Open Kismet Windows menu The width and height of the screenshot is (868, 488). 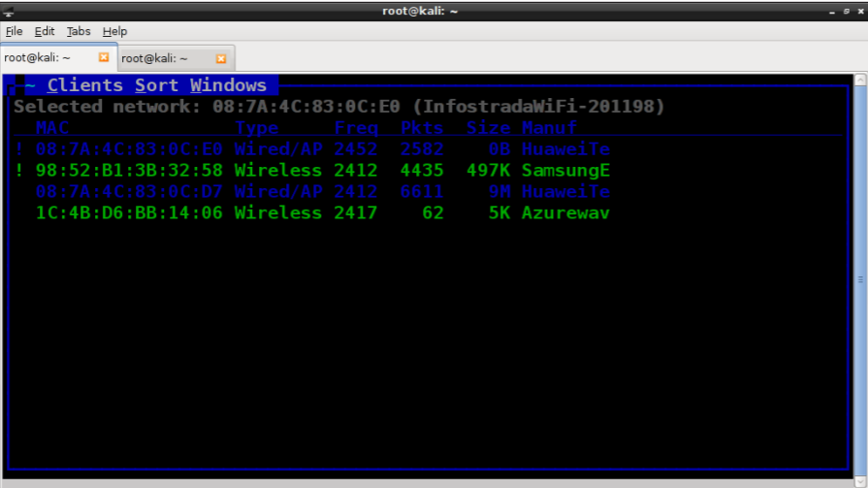click(x=228, y=85)
